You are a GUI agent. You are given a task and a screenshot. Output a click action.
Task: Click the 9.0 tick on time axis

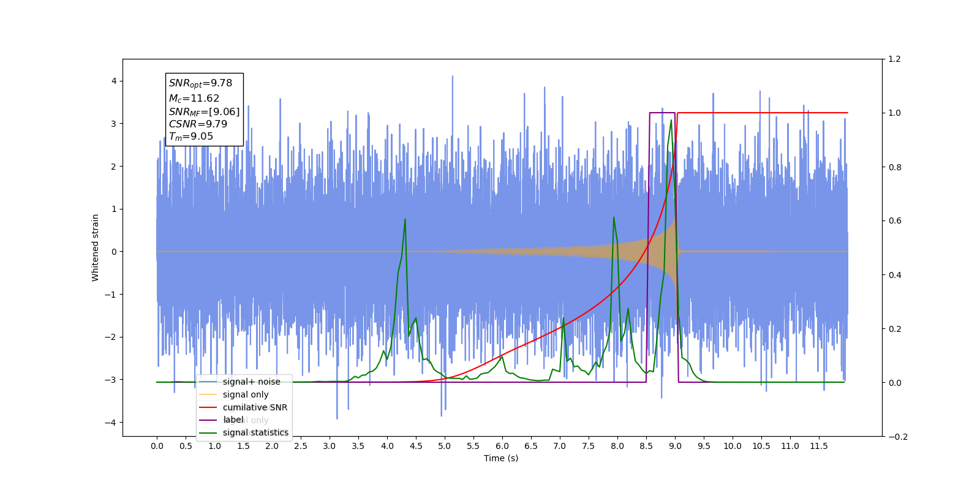[675, 446]
